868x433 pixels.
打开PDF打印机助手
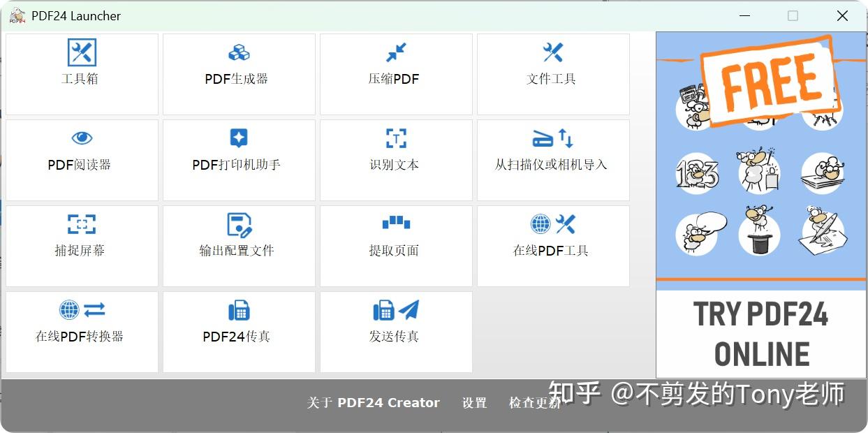click(238, 159)
